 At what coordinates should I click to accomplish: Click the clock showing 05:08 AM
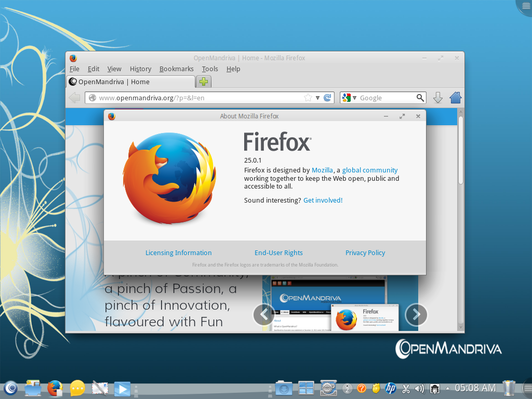pyautogui.click(x=475, y=388)
